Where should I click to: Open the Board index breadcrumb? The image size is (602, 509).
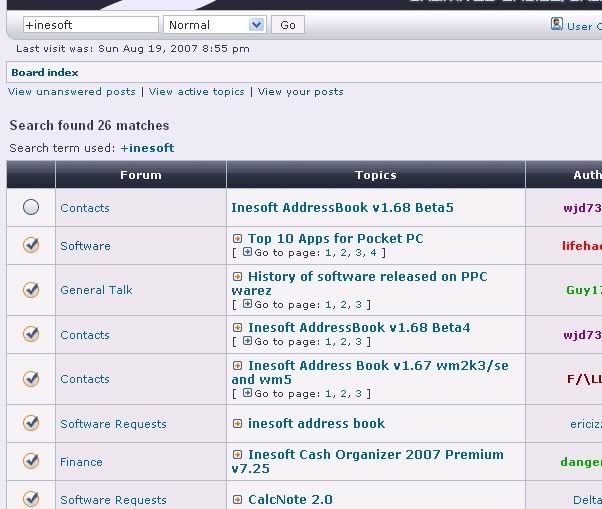click(45, 73)
